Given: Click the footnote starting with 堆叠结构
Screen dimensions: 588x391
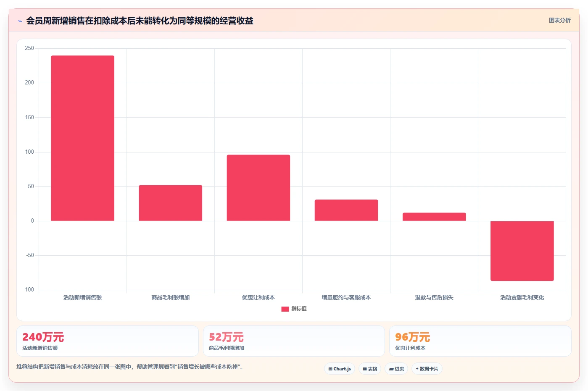Looking at the screenshot, I should 130,367.
